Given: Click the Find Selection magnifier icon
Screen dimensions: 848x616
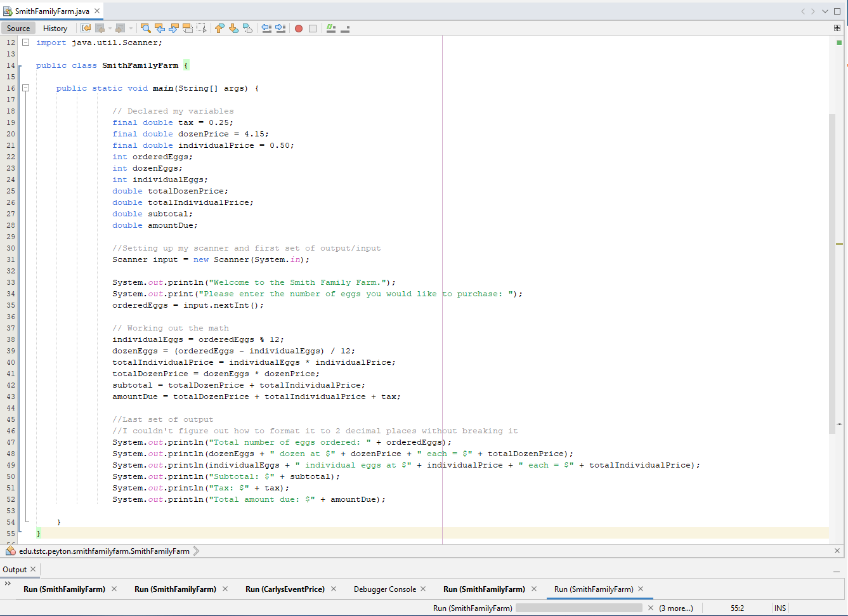Looking at the screenshot, I should (x=145, y=28).
